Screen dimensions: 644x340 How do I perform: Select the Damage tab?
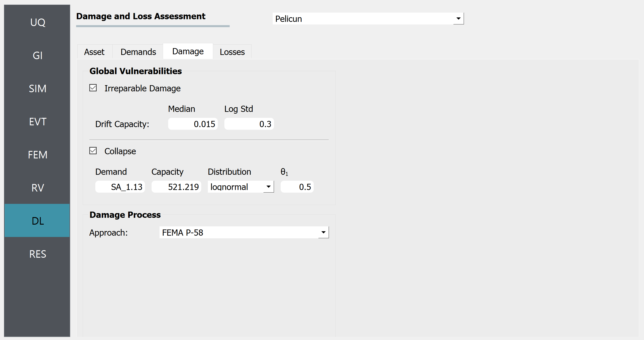click(187, 51)
